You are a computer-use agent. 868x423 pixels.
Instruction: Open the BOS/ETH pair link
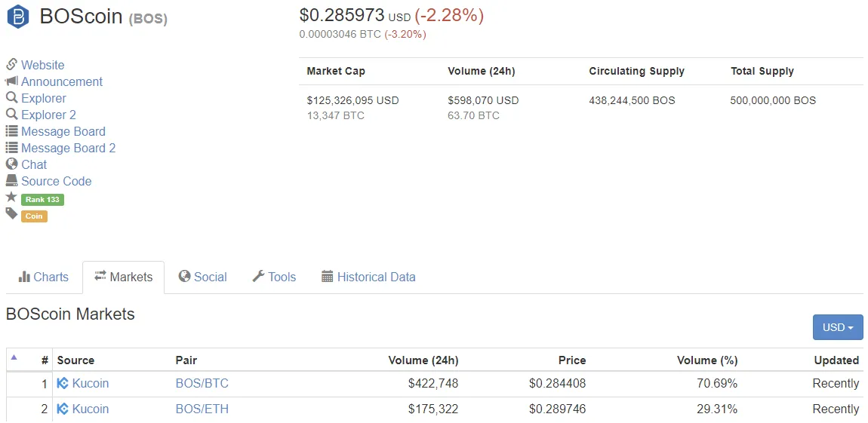(202, 409)
